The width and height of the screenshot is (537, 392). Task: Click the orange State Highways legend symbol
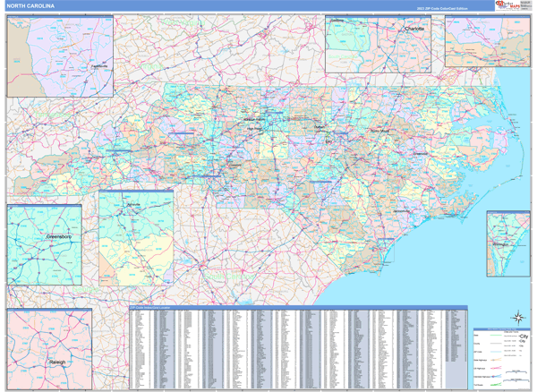click(x=496, y=360)
